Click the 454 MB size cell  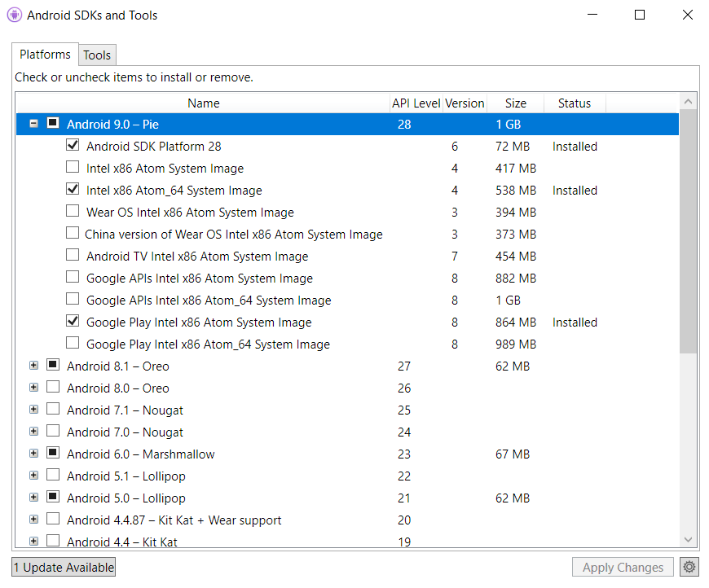click(516, 257)
